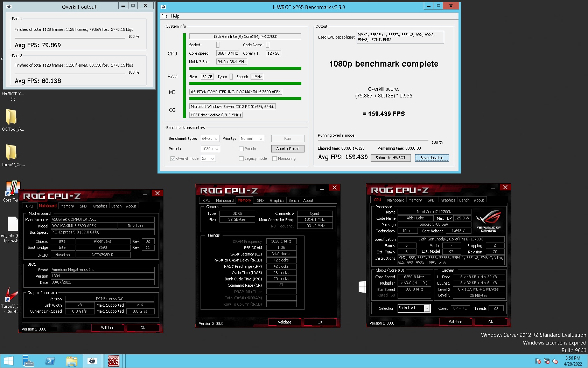The width and height of the screenshot is (588, 368).
Task: Click the BIOS Version 1304 field
Action: pyautogui.click(x=103, y=276)
